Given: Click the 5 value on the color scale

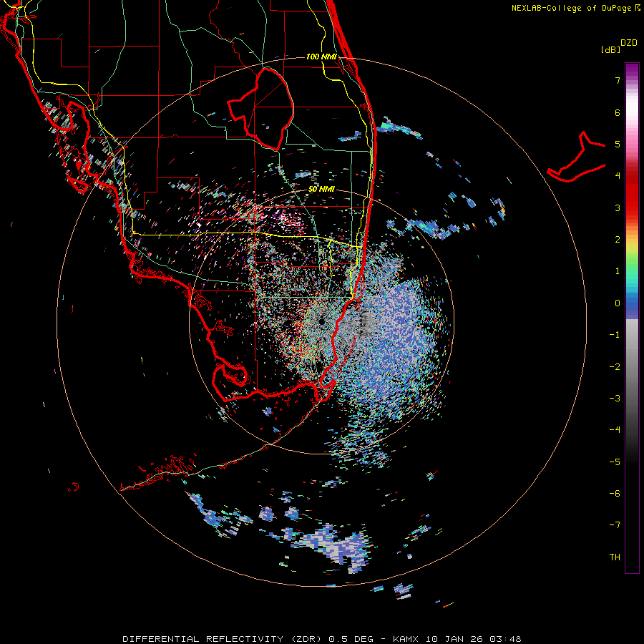Looking at the screenshot, I should click(x=618, y=144).
